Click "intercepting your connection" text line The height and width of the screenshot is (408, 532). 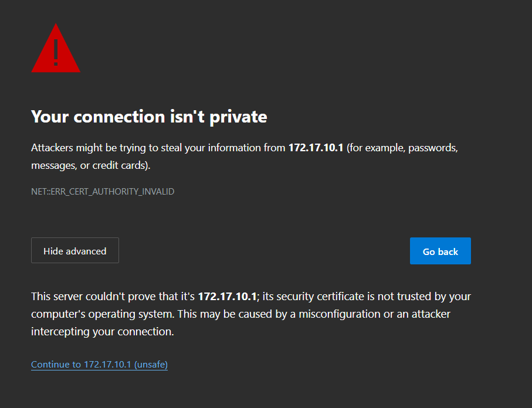(102, 332)
